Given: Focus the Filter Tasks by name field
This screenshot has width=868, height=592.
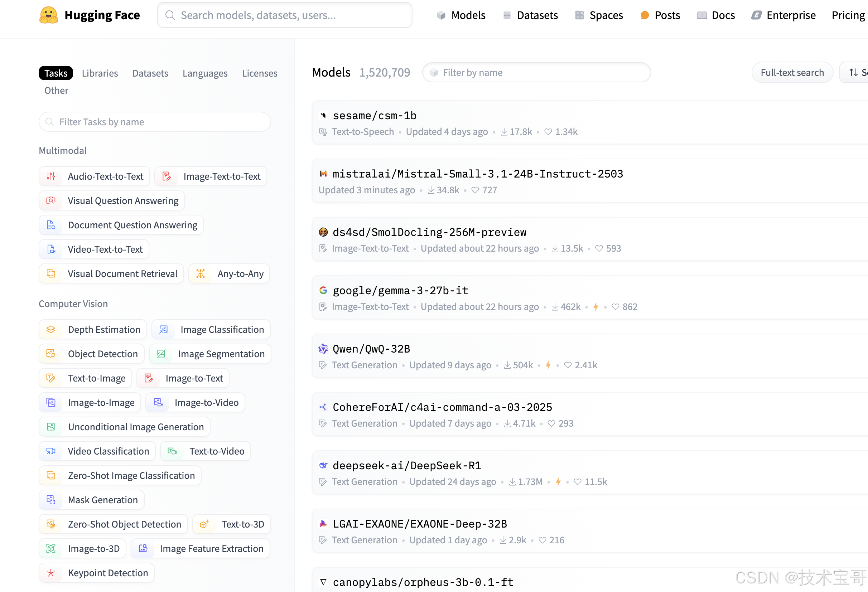Looking at the screenshot, I should point(155,122).
